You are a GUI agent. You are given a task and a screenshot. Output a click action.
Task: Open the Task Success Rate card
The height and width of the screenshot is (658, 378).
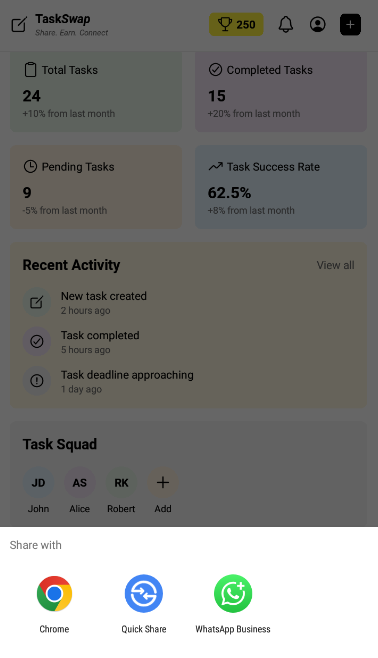(x=281, y=187)
